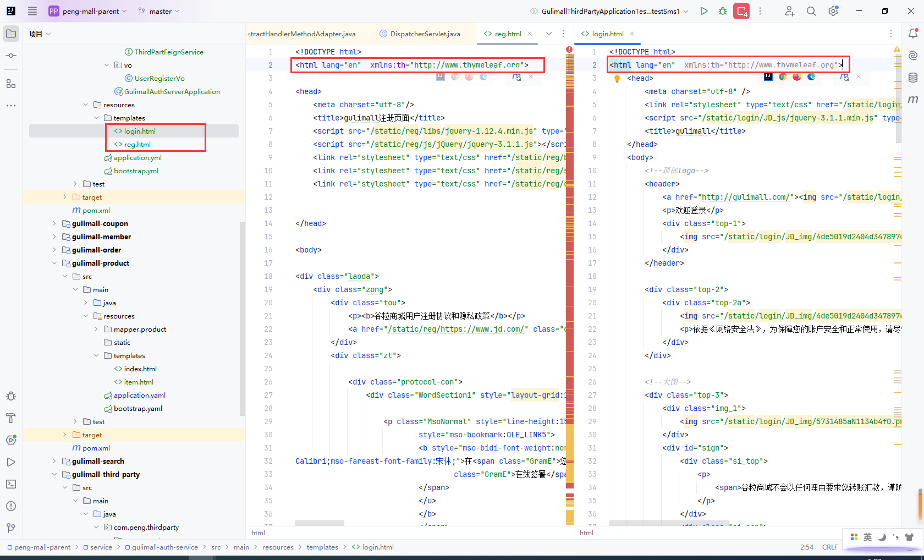
Task: Click login.html horizontal scrollbar
Action: click(x=669, y=523)
